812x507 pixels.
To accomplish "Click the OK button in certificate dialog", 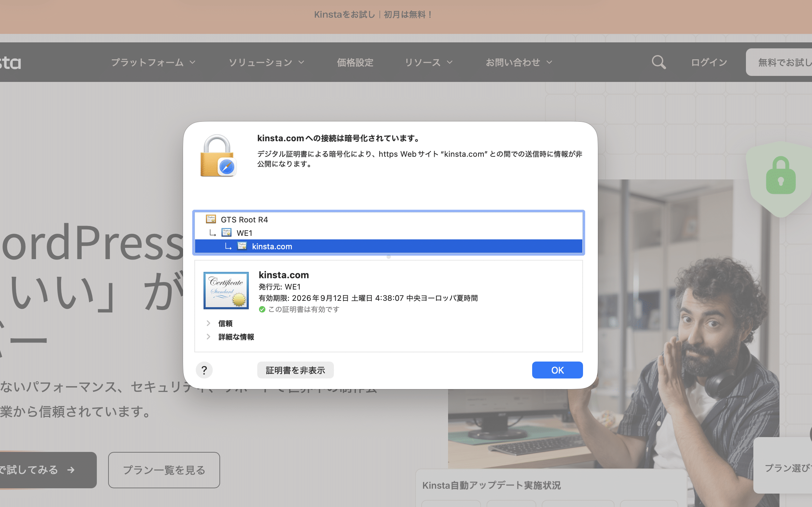I will pyautogui.click(x=557, y=370).
